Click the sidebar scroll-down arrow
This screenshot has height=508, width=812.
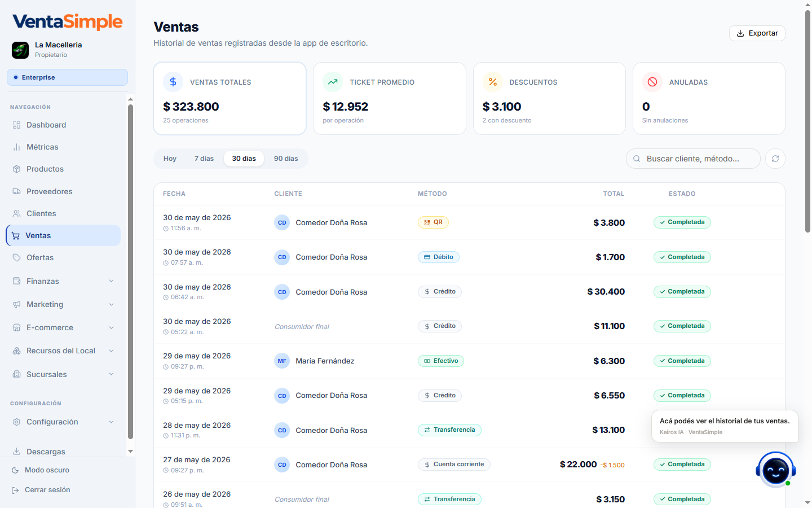click(130, 452)
